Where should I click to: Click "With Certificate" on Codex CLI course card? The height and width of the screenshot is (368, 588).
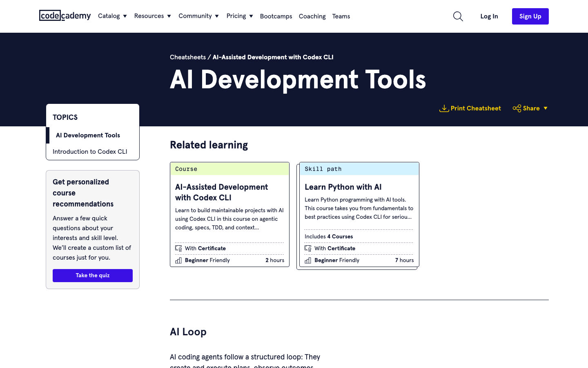tap(205, 248)
